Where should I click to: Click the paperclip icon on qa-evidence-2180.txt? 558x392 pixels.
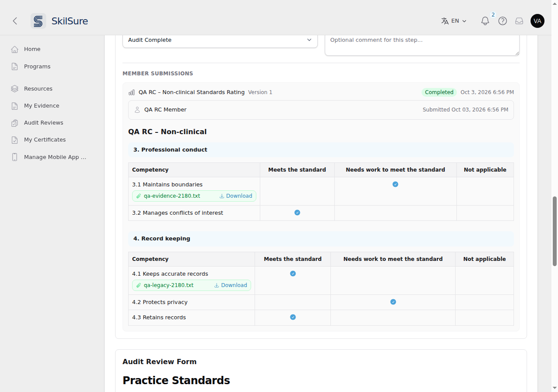tap(139, 196)
